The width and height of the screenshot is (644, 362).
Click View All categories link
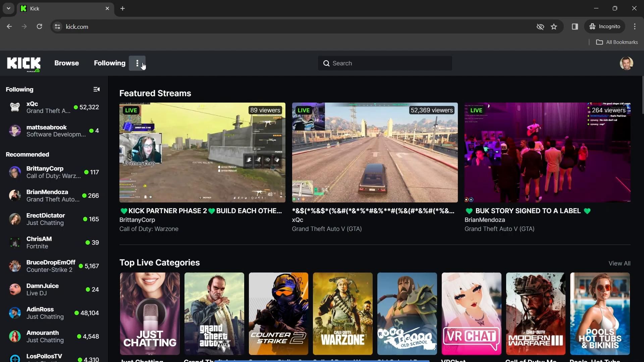(x=619, y=263)
